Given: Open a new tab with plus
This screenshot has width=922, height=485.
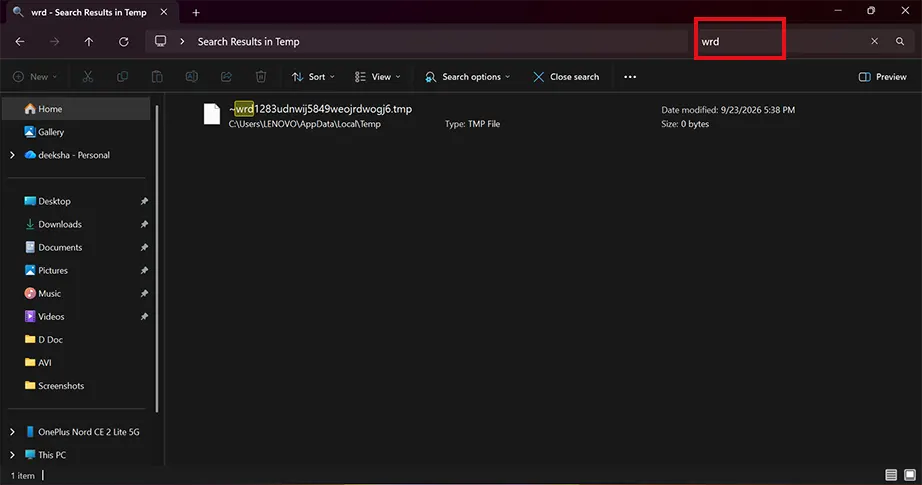Looking at the screenshot, I should click(196, 12).
